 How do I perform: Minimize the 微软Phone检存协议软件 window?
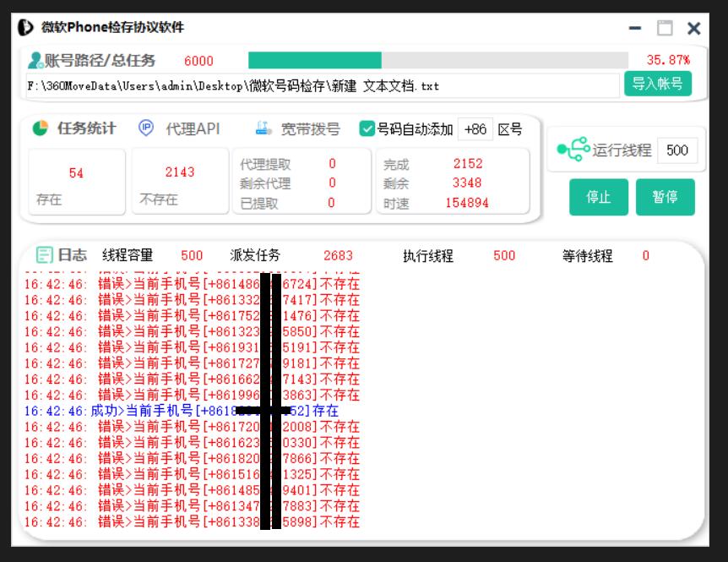635,29
